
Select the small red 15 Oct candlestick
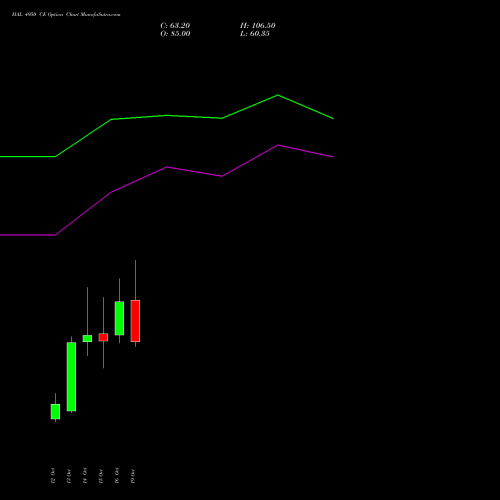pos(103,337)
